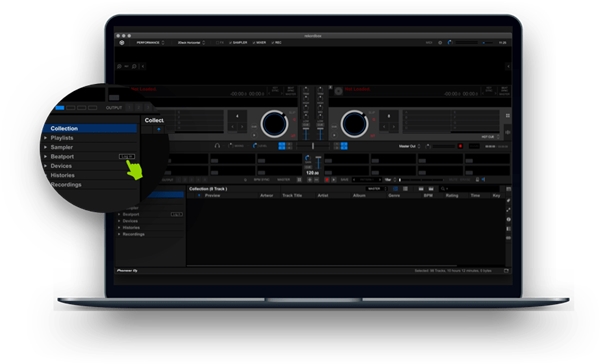Click the sampler volume fader above 120.00

pos(318,163)
